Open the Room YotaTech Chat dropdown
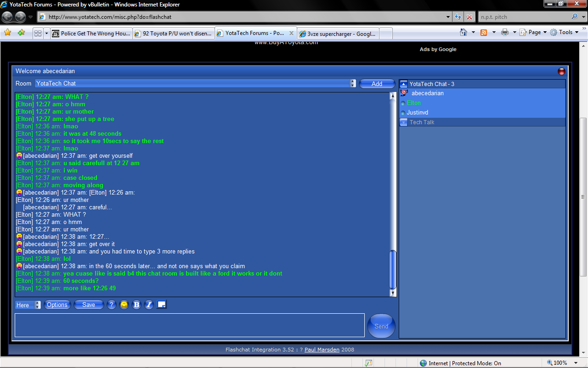Image resolution: width=588 pixels, height=368 pixels. tap(196, 83)
